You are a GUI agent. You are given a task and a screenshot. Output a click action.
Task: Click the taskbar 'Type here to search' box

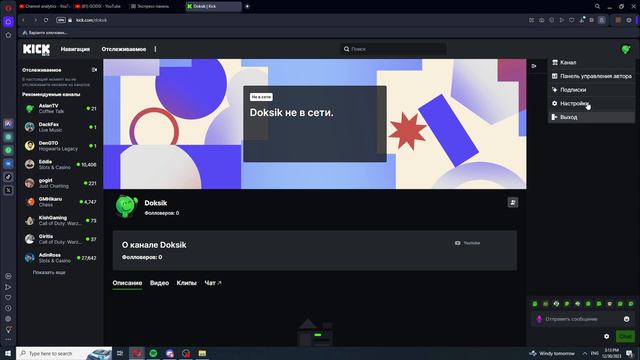tap(64, 353)
